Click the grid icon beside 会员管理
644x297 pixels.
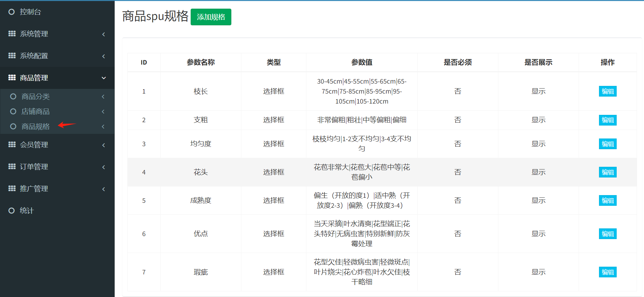point(12,145)
